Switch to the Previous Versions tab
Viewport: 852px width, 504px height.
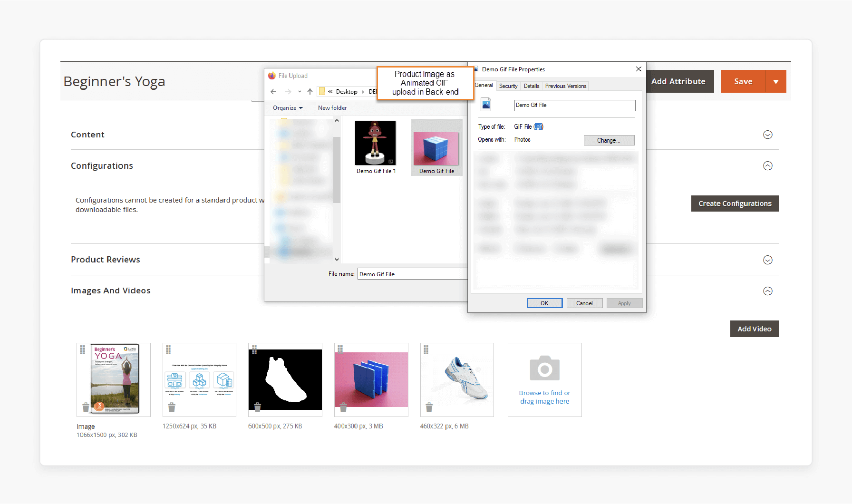tap(566, 86)
